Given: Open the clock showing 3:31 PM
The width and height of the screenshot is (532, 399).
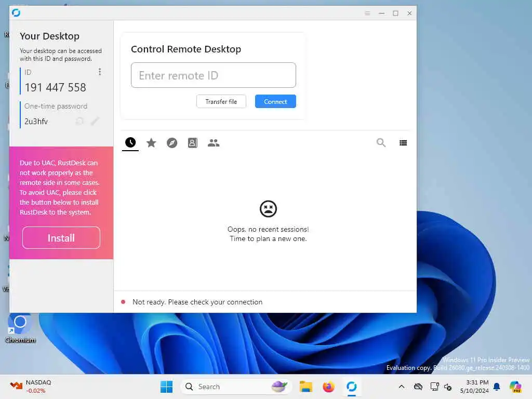Looking at the screenshot, I should (474, 387).
